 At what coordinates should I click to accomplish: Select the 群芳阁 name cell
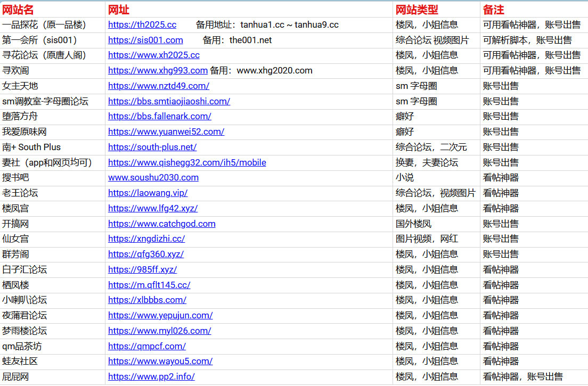53,254
